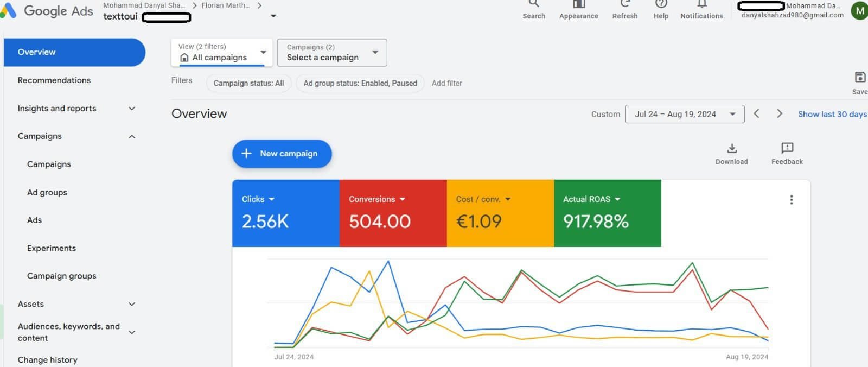Screen dimensions: 868x367
Task: Open Recommendations in the sidebar
Action: (54, 80)
